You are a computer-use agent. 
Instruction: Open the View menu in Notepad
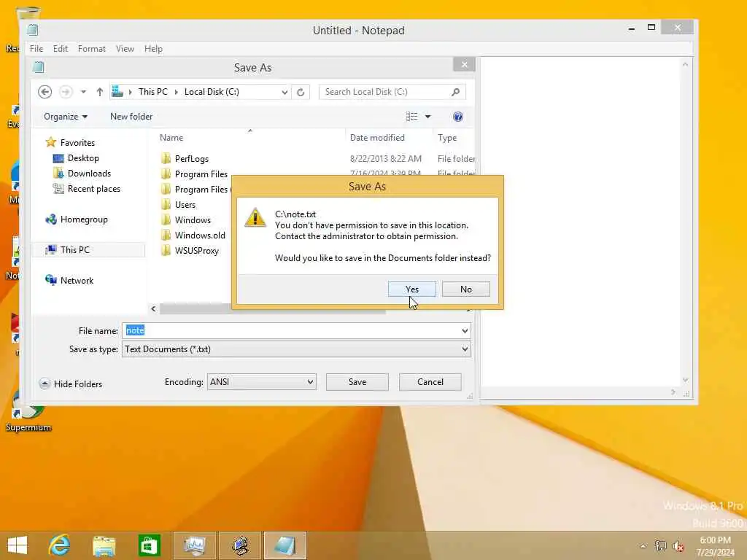pos(125,49)
